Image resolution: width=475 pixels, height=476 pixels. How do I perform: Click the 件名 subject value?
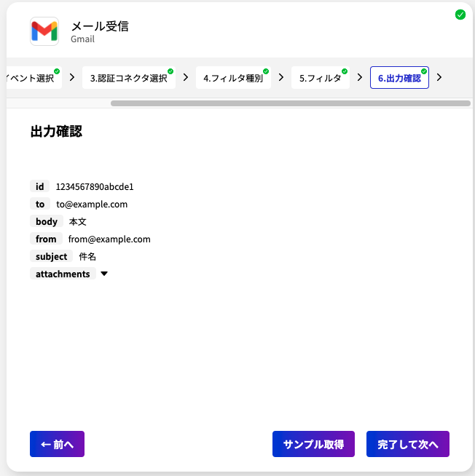pyautogui.click(x=87, y=256)
